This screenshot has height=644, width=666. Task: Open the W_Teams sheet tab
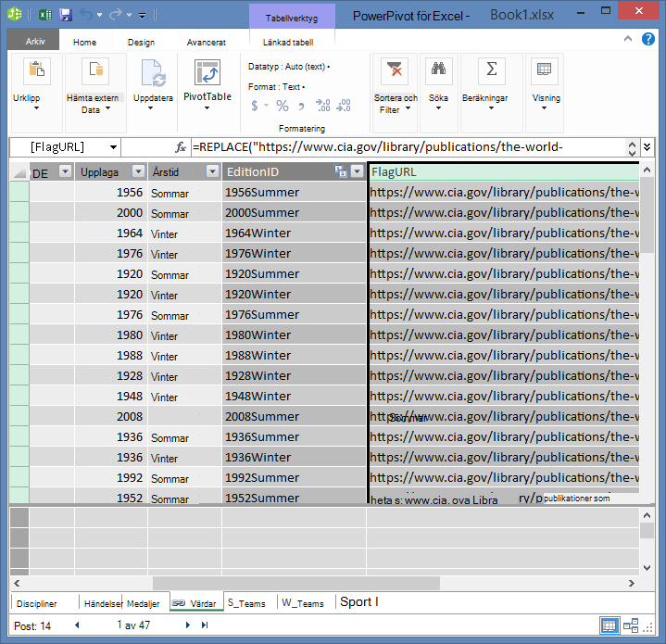pos(302,603)
